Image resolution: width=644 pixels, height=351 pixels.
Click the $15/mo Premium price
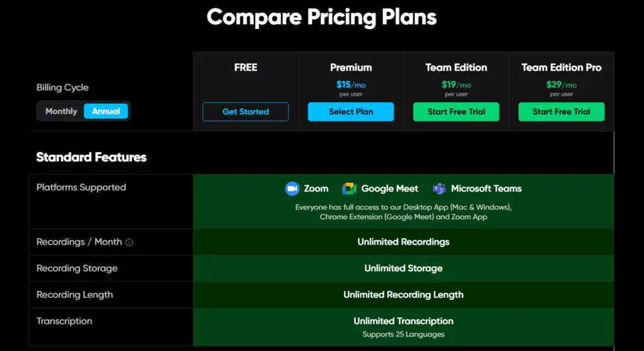tap(351, 84)
